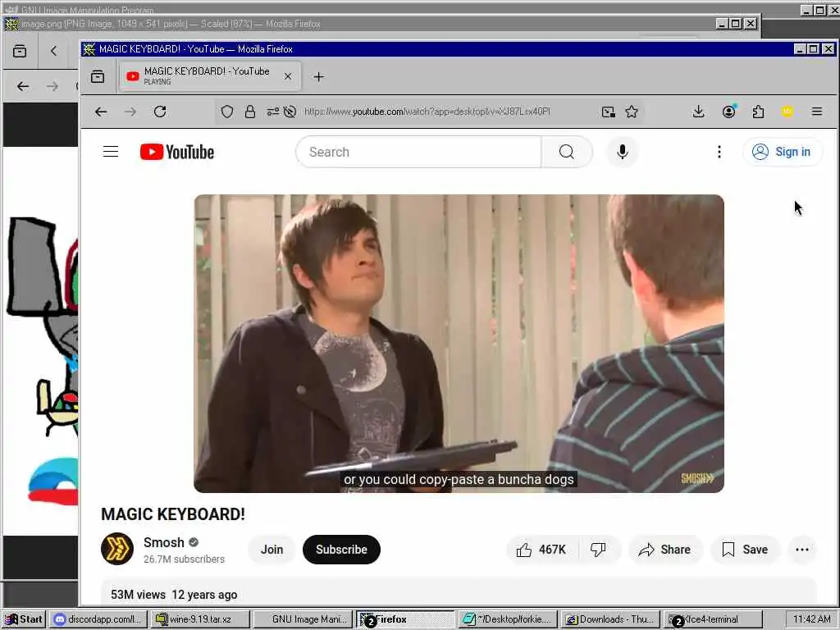Go back in front Firefox window
Screen dimensions: 840x630
click(x=101, y=112)
